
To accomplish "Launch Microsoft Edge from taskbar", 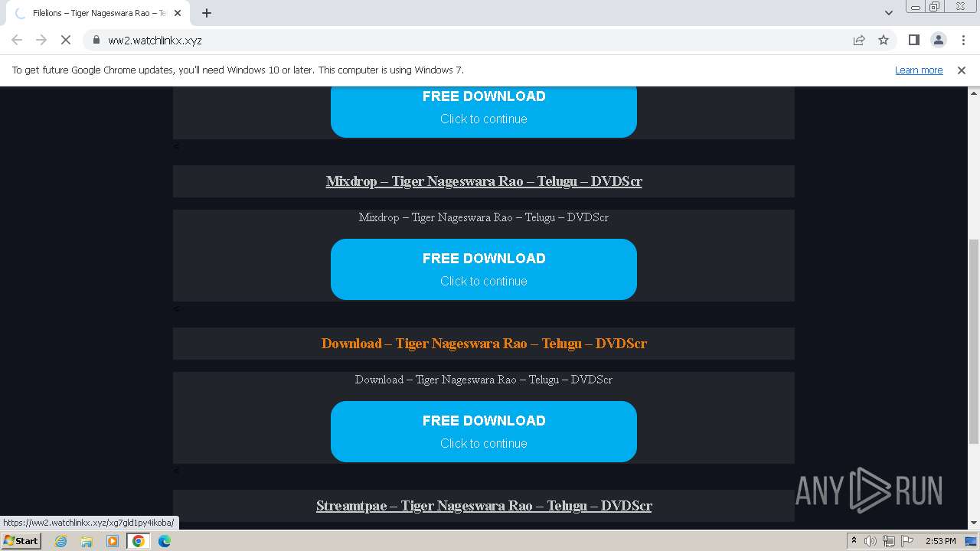I will (165, 541).
